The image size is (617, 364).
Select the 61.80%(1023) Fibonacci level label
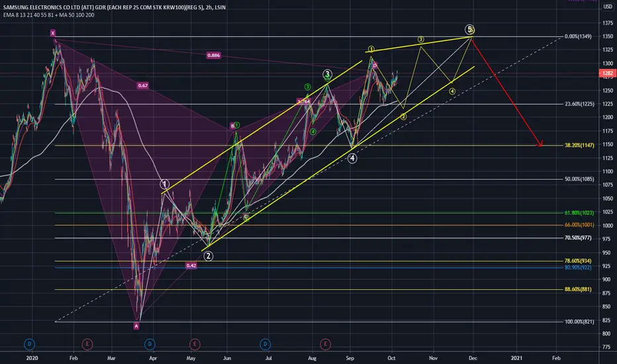click(579, 213)
